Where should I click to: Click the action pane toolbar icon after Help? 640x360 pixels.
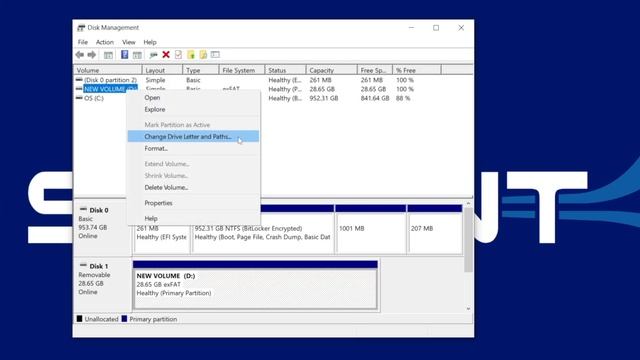(x=138, y=55)
